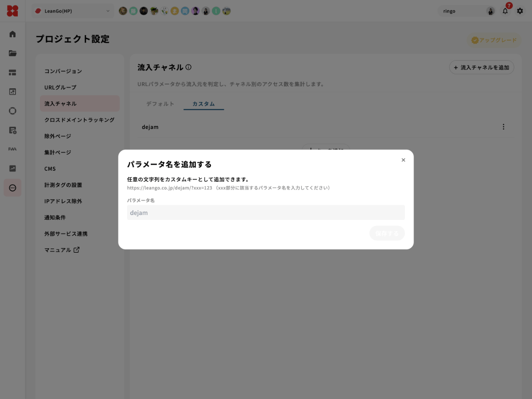This screenshot has height=399, width=532.
Task: Select the dejam channel row text
Action: [150, 127]
